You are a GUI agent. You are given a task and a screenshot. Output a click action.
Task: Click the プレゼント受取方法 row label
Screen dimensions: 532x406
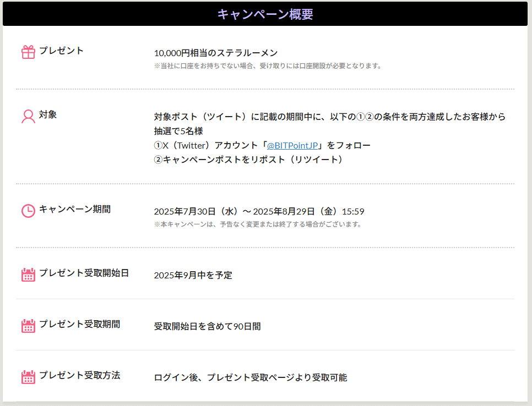coord(79,375)
